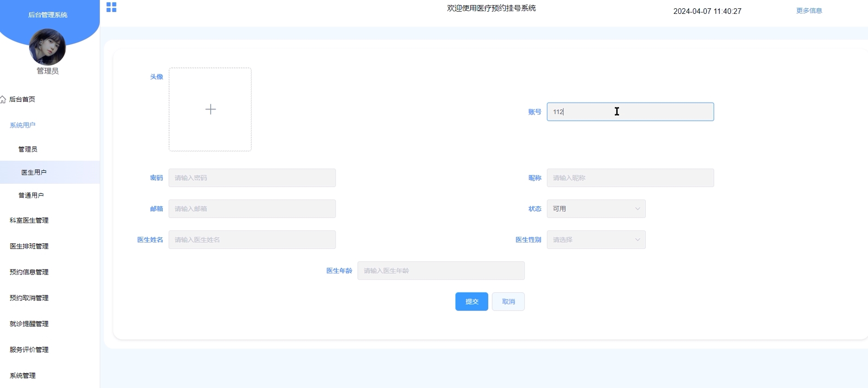868x388 pixels.
Task: Click the 管理员 name under avatar
Action: (x=47, y=71)
